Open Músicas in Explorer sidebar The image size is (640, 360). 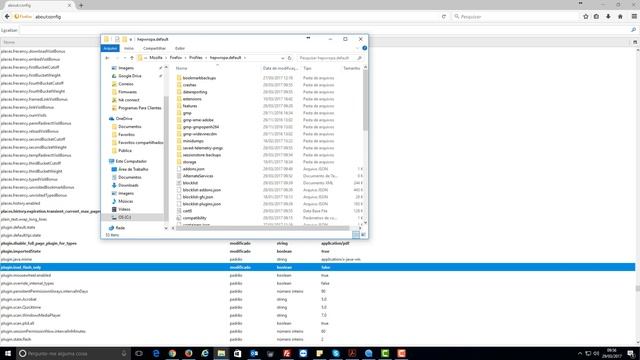(x=125, y=201)
